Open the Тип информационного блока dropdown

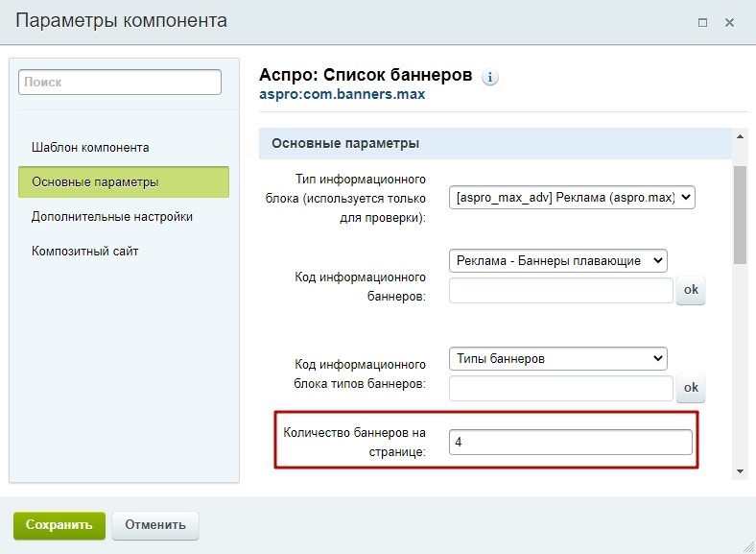pyautogui.click(x=572, y=198)
